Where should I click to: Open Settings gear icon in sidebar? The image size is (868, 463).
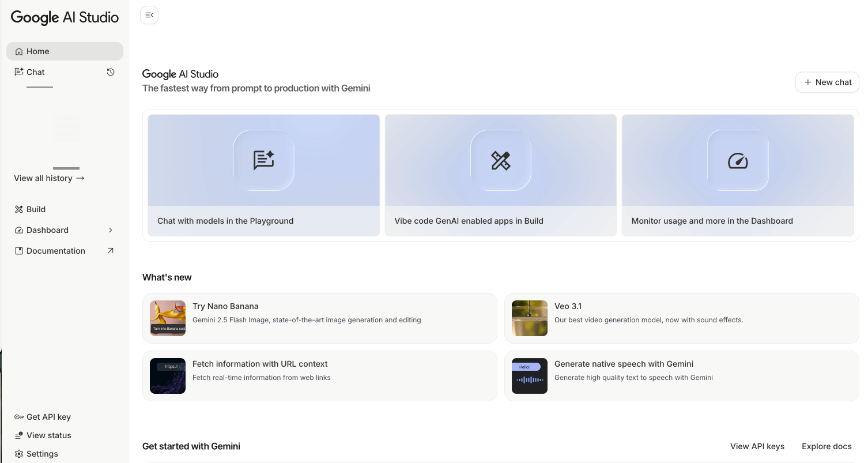pyautogui.click(x=19, y=454)
